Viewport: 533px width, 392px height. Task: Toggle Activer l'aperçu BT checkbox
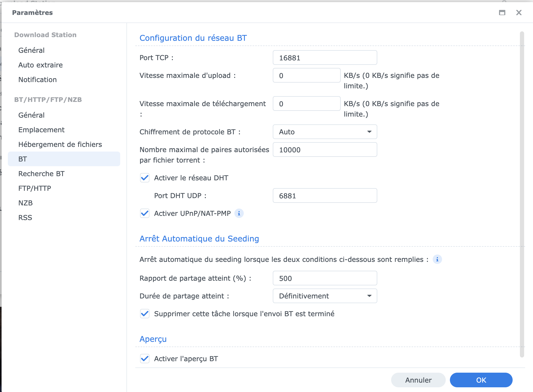(x=145, y=359)
